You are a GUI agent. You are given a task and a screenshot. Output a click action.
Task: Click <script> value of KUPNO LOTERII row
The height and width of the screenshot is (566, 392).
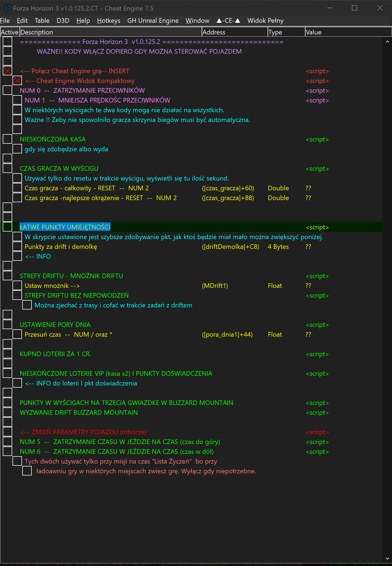point(317,354)
